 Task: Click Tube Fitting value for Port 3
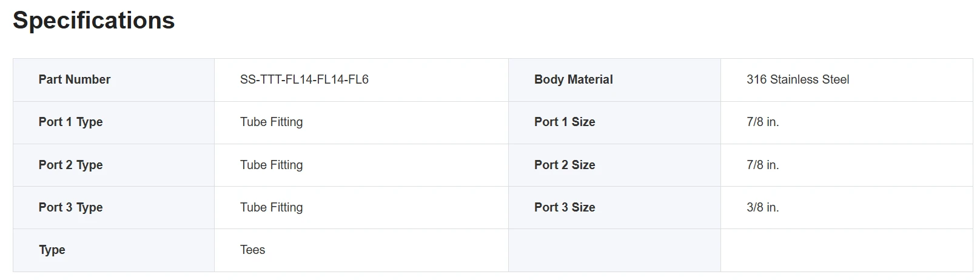[272, 207]
